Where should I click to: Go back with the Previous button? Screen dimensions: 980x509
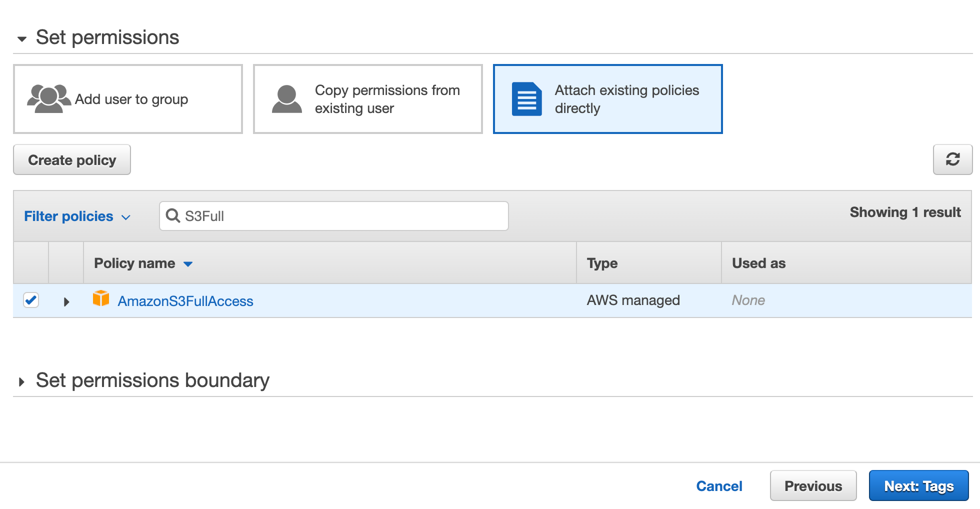point(813,486)
